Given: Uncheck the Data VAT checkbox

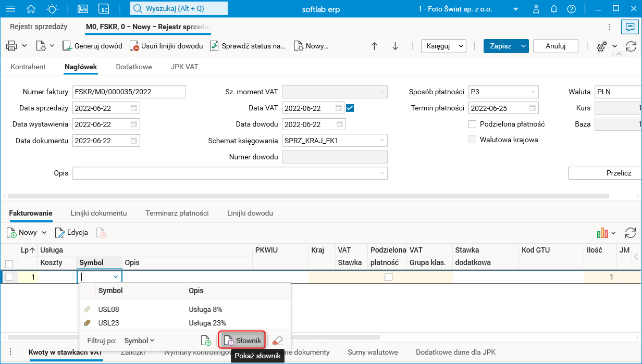Looking at the screenshot, I should click(350, 108).
